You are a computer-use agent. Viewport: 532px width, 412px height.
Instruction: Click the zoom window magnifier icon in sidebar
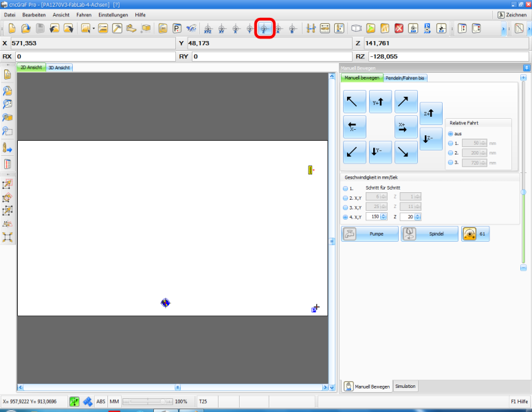point(8,130)
